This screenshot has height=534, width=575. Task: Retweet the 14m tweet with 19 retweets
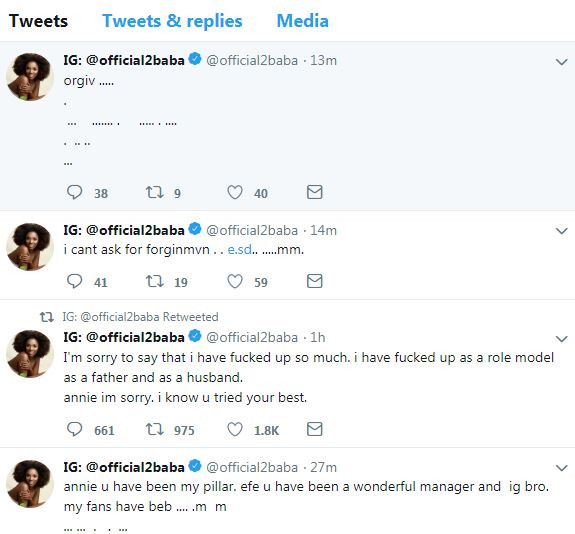click(154, 281)
